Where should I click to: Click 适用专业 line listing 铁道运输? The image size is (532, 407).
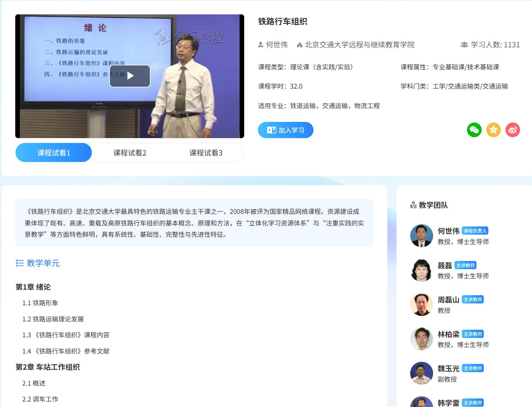pyautogui.click(x=319, y=106)
